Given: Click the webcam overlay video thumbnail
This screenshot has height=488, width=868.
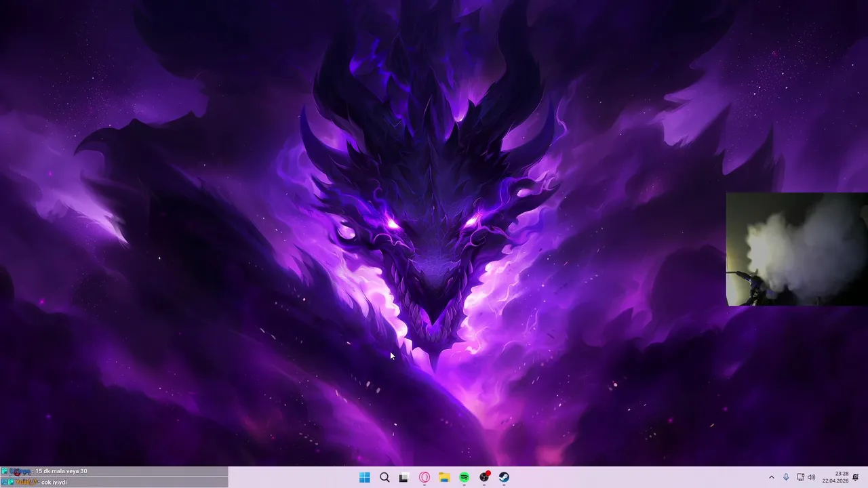Looking at the screenshot, I should [797, 249].
